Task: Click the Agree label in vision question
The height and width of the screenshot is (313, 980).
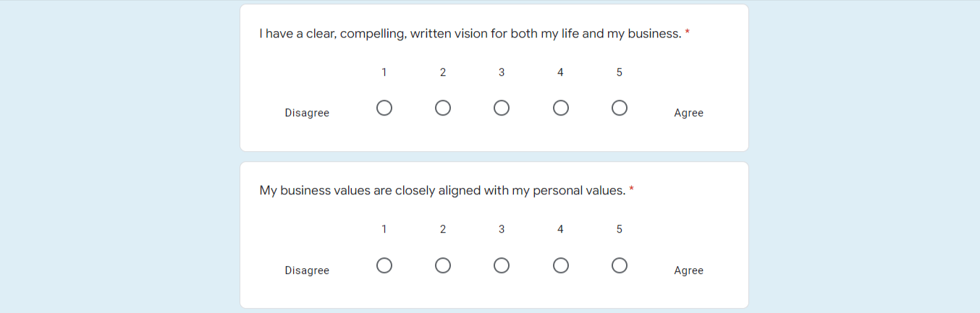Action: pyautogui.click(x=688, y=113)
